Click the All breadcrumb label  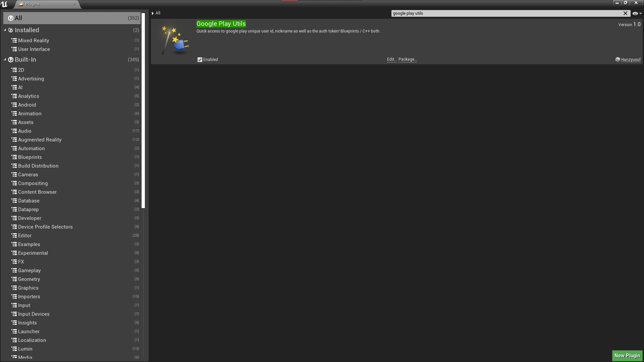tap(158, 13)
